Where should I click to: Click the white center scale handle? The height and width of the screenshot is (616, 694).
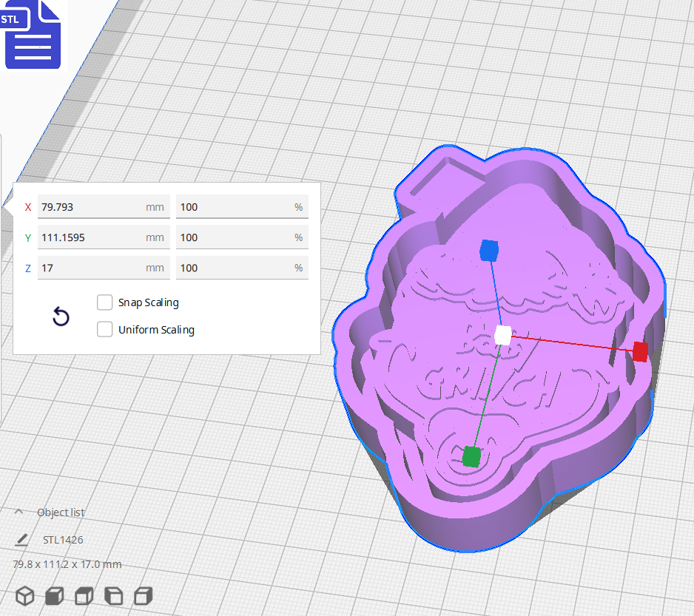coord(502,336)
